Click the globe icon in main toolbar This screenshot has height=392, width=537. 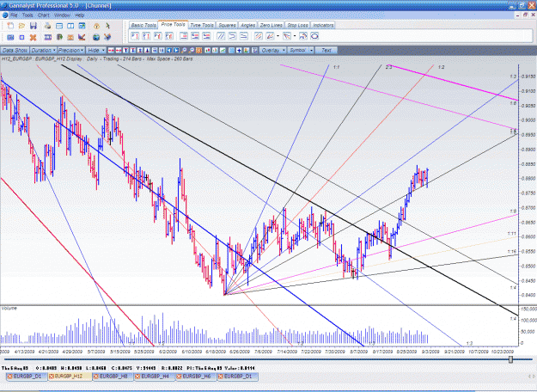point(96,37)
